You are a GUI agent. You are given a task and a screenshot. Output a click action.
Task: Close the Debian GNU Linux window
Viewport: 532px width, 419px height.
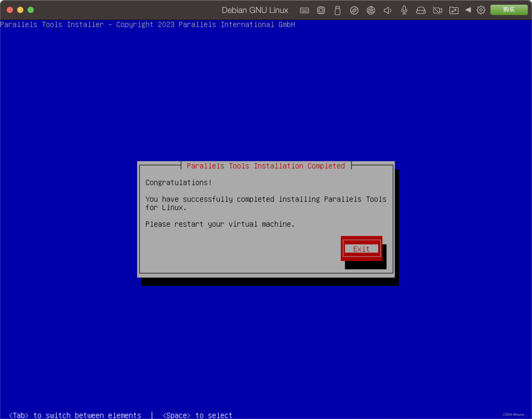[x=10, y=10]
